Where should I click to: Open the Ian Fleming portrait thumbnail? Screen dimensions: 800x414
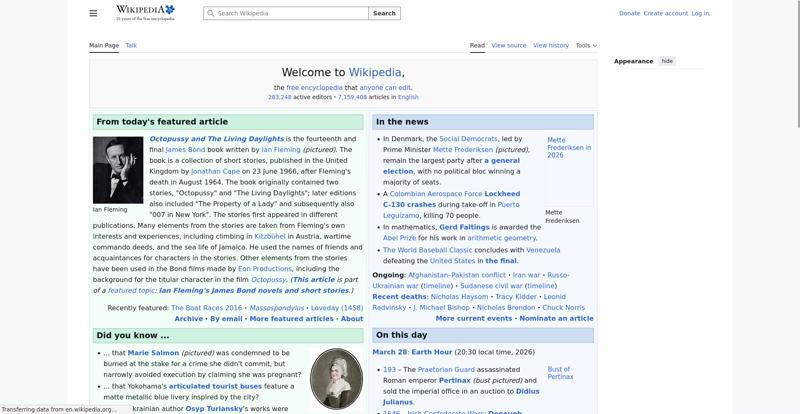click(117, 170)
